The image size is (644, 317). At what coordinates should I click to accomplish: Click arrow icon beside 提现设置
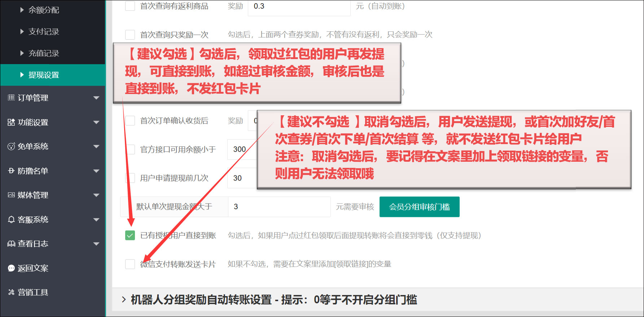[22, 75]
